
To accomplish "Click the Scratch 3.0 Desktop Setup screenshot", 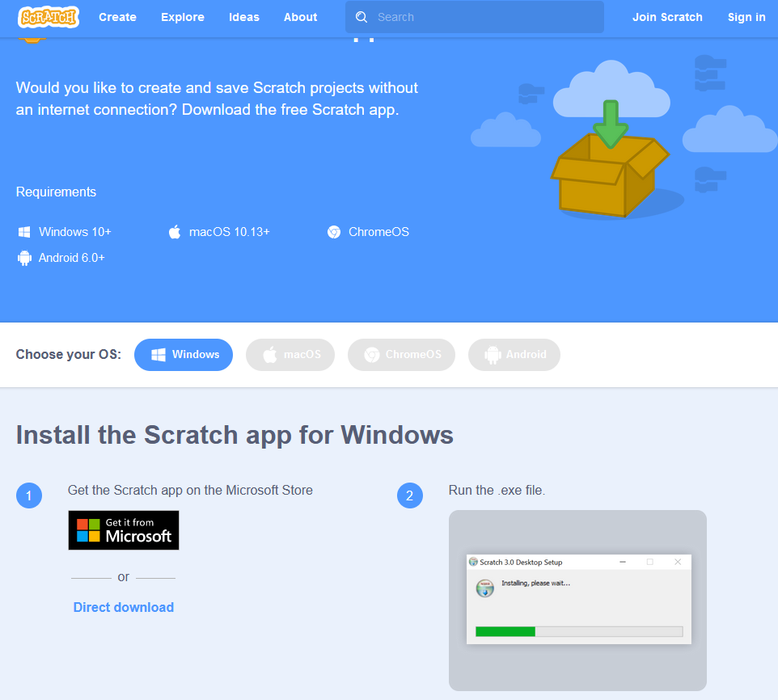I will click(578, 599).
